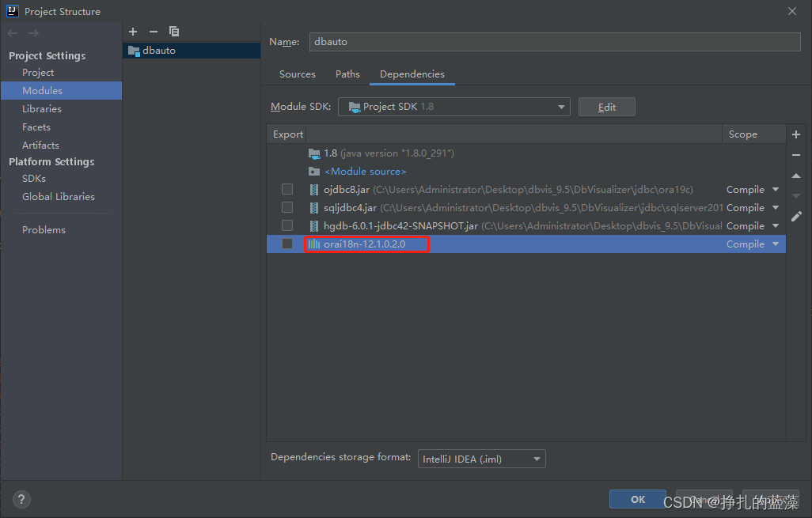Click the orai18n library bars icon

point(314,244)
